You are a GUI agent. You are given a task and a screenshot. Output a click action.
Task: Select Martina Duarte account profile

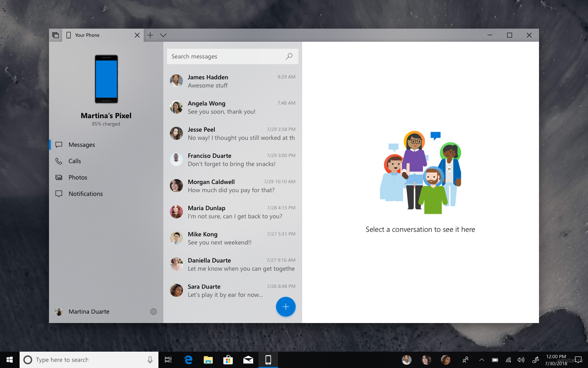click(x=88, y=312)
